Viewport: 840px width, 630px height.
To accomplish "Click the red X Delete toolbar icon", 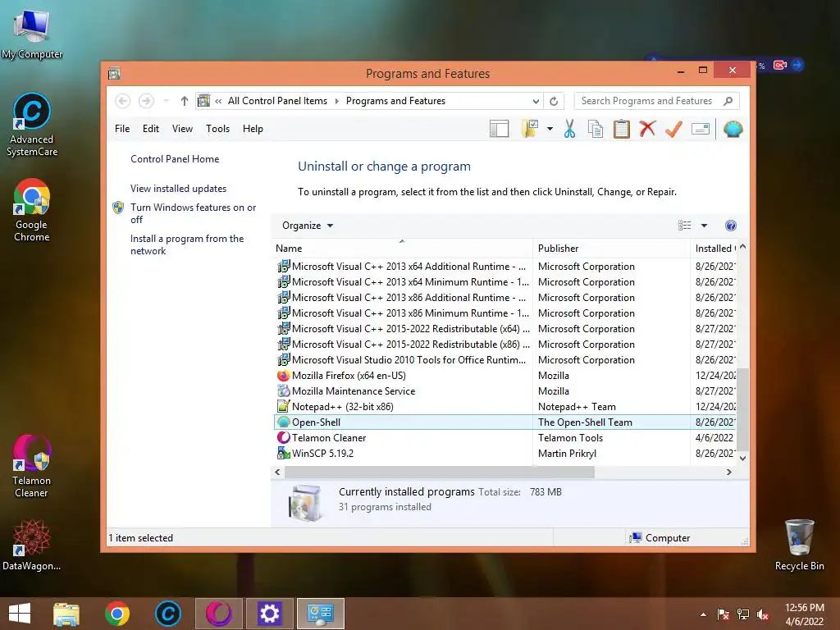I will (647, 129).
